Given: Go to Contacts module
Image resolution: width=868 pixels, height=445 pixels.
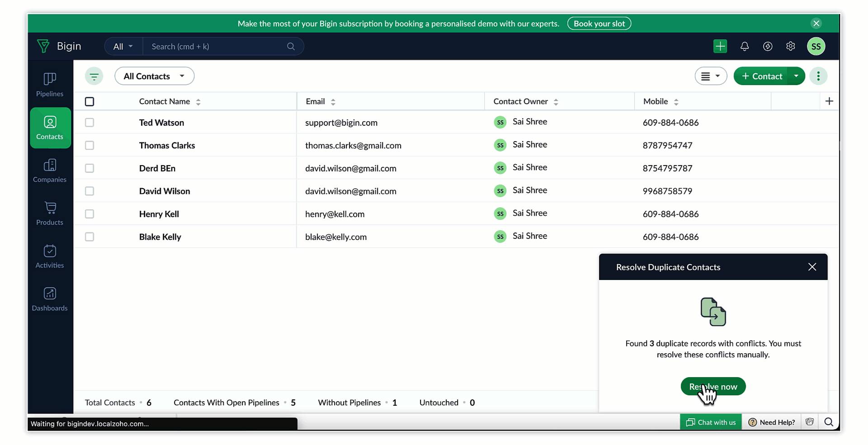Looking at the screenshot, I should 50,128.
